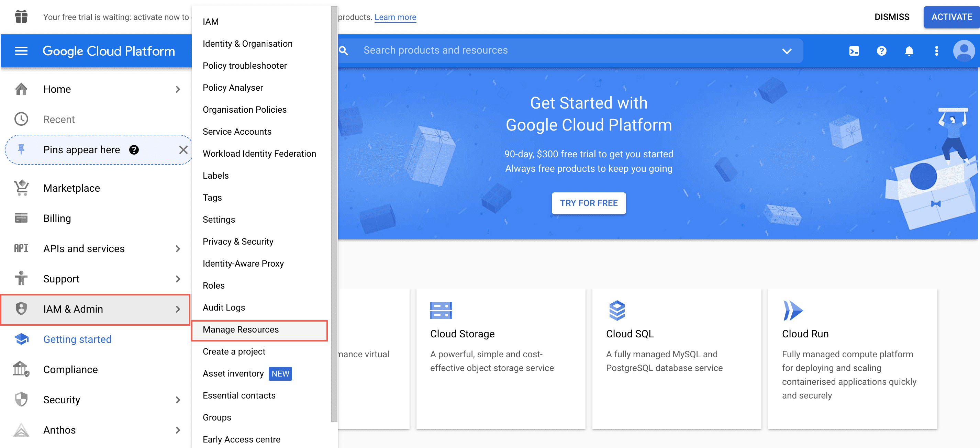Image resolution: width=980 pixels, height=448 pixels.
Task: Open the navigation hamburger menu
Action: pyautogui.click(x=21, y=51)
